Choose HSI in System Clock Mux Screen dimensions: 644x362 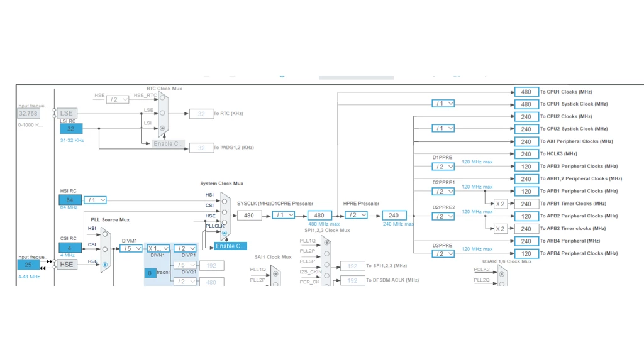click(x=225, y=202)
